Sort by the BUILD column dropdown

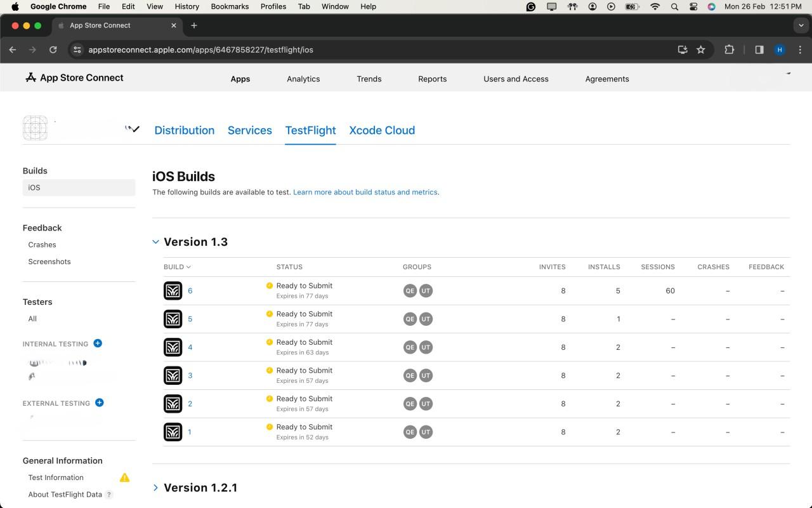click(x=177, y=267)
